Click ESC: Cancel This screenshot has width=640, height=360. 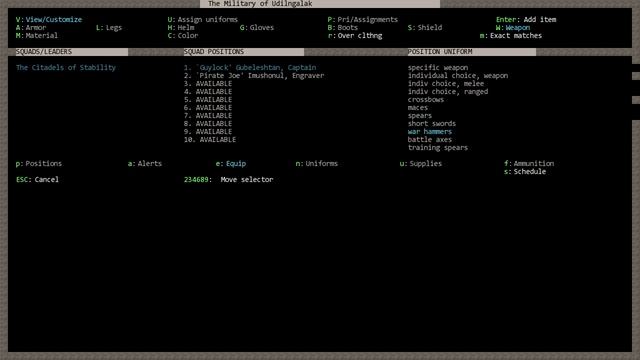click(37, 180)
